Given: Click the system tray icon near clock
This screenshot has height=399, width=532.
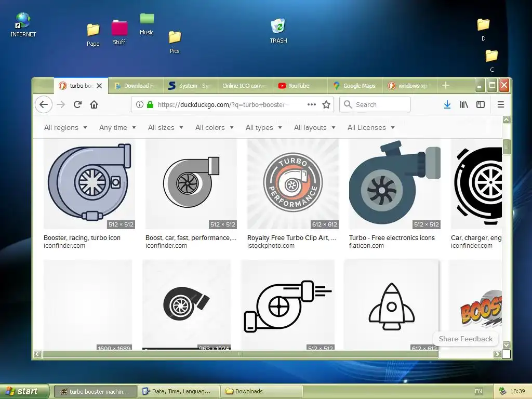Looking at the screenshot, I should click(502, 391).
